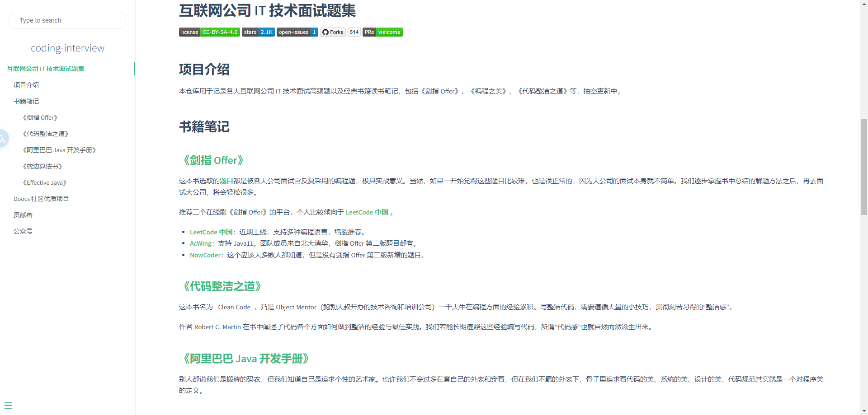The image size is (868, 415).
Task: Click the stars 2.1K badge
Action: click(x=258, y=32)
